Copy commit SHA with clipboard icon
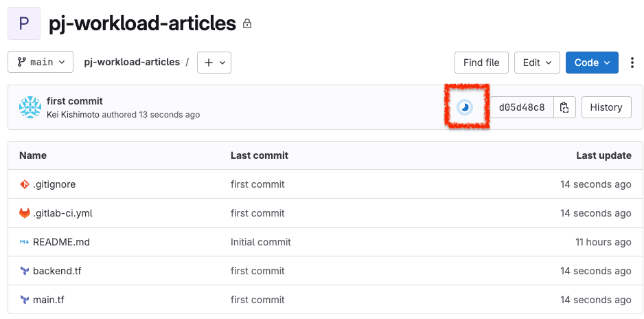The height and width of the screenshot is (319, 644). pyautogui.click(x=564, y=107)
